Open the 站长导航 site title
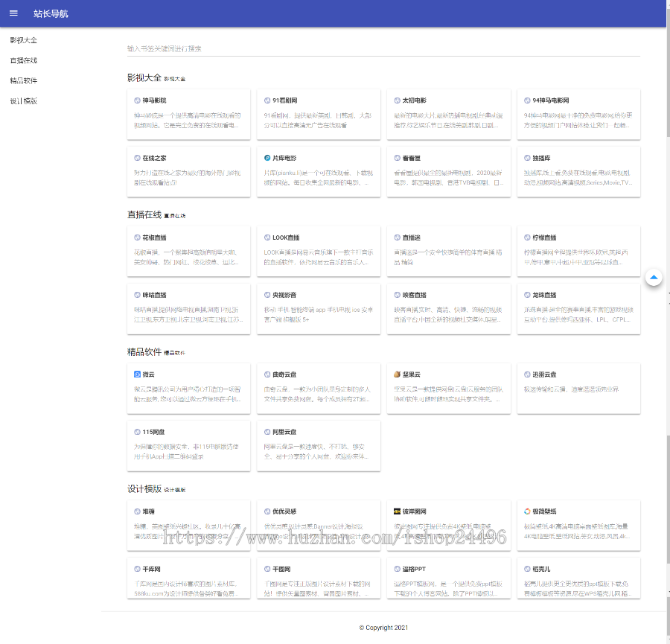This screenshot has width=670, height=644. tap(51, 13)
